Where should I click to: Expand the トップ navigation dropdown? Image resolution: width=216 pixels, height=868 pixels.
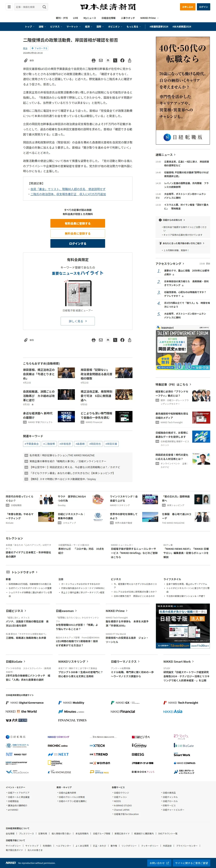pos(30,27)
